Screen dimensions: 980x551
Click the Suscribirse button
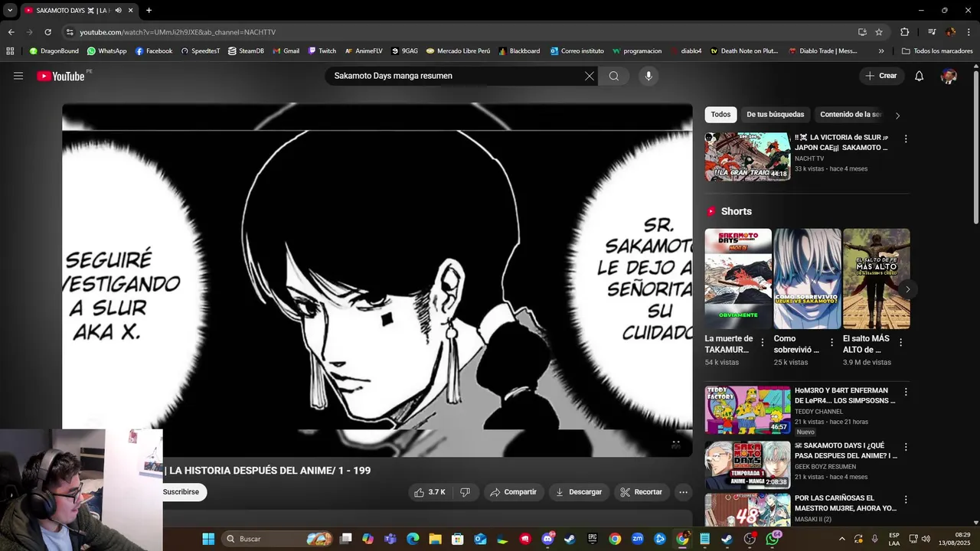point(181,492)
